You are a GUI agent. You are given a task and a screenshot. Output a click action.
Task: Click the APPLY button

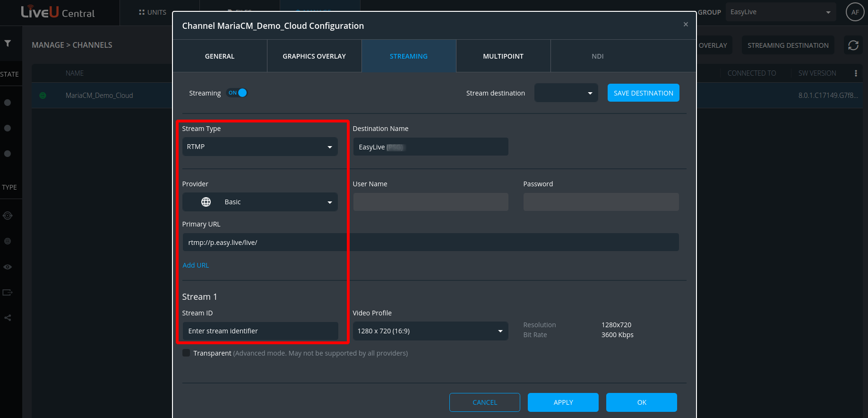(563, 402)
